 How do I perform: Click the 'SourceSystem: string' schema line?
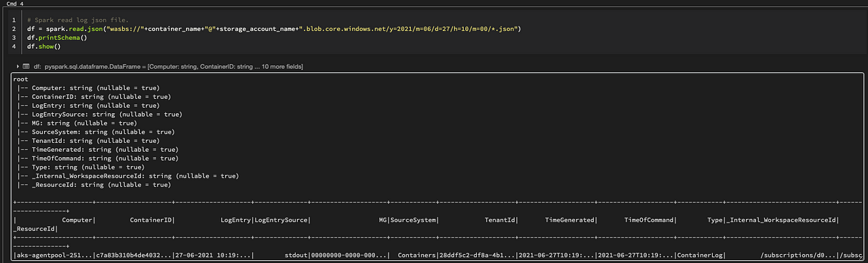click(96, 132)
